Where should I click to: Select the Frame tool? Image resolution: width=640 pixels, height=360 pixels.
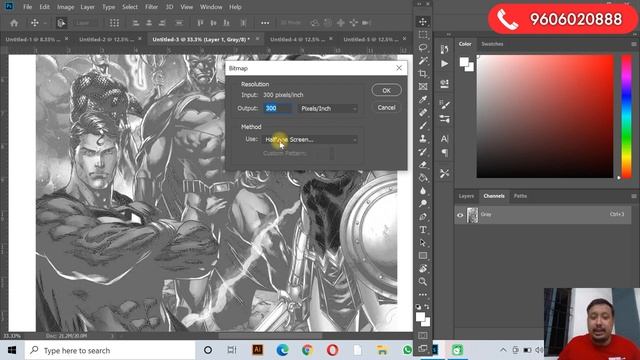tap(423, 87)
